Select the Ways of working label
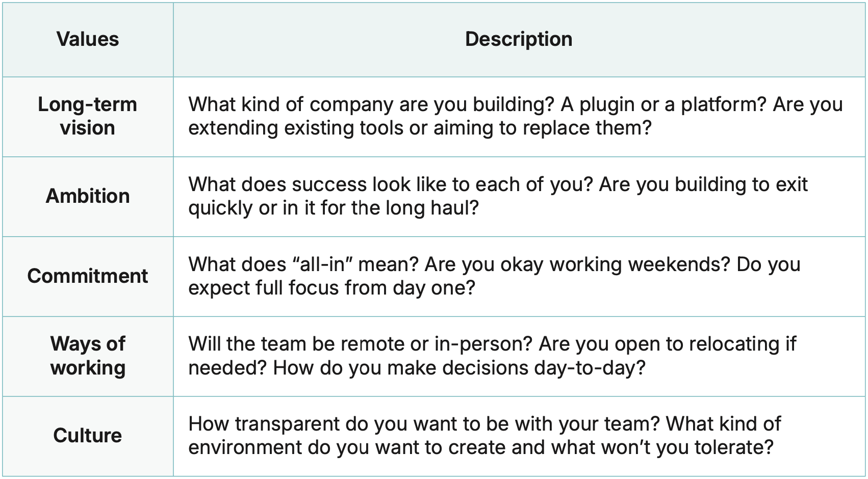This screenshot has width=868, height=479. click(x=88, y=356)
